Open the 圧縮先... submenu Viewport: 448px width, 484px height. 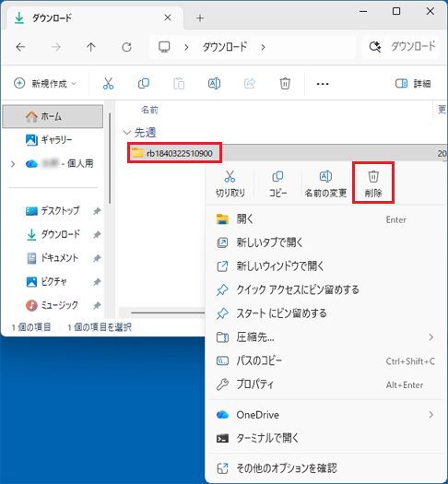point(326,337)
